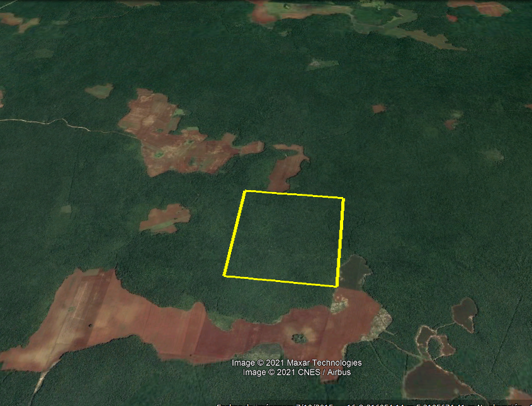Viewport: 532px width, 406px height.
Task: Click the small red patch in the upper right forest
Action: [x=378, y=108]
